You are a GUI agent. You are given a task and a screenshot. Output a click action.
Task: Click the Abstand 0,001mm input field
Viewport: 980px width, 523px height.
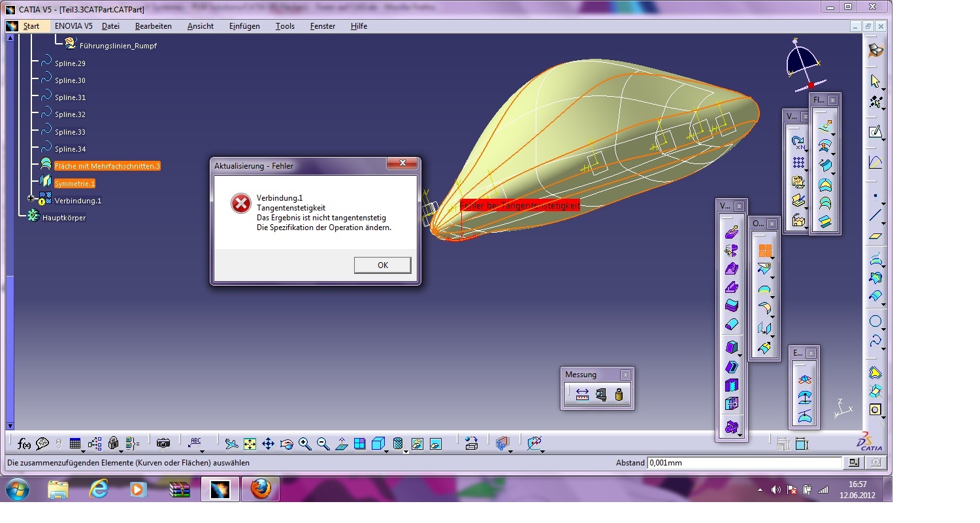[x=745, y=463]
